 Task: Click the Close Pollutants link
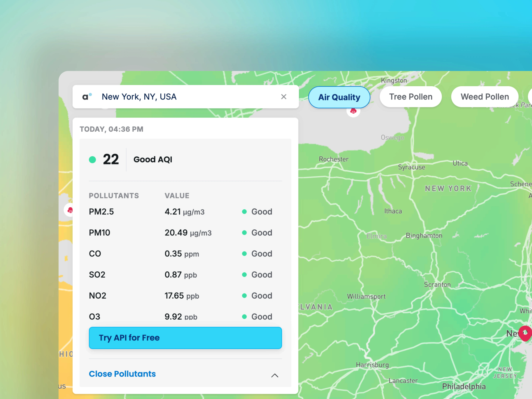coord(122,374)
